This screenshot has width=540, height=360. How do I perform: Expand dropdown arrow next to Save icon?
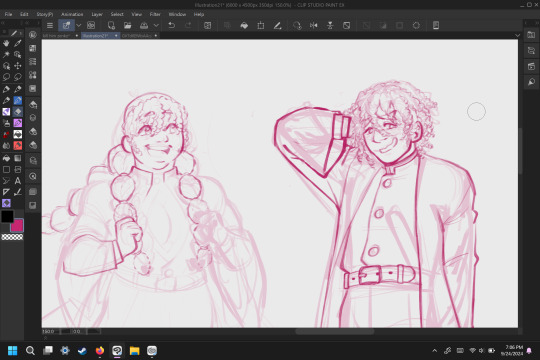156,25
